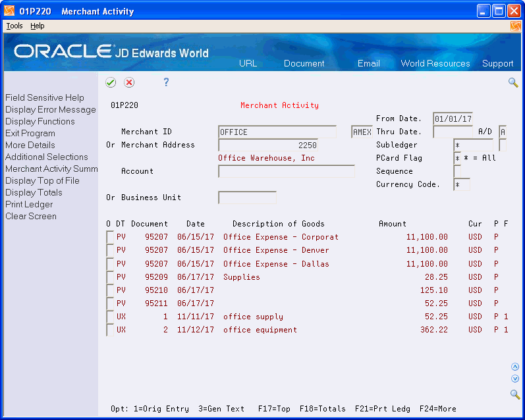
Task: Click the Thru Date field
Action: [x=453, y=132]
